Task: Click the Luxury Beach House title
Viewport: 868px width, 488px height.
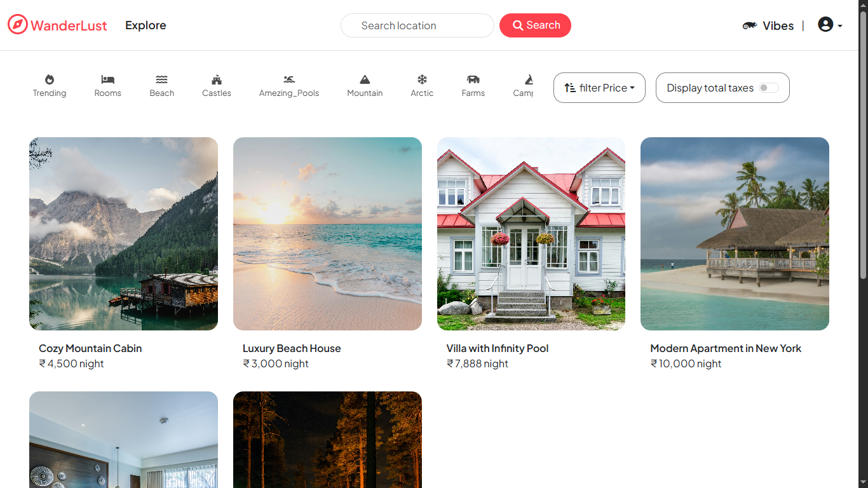Action: [x=292, y=348]
